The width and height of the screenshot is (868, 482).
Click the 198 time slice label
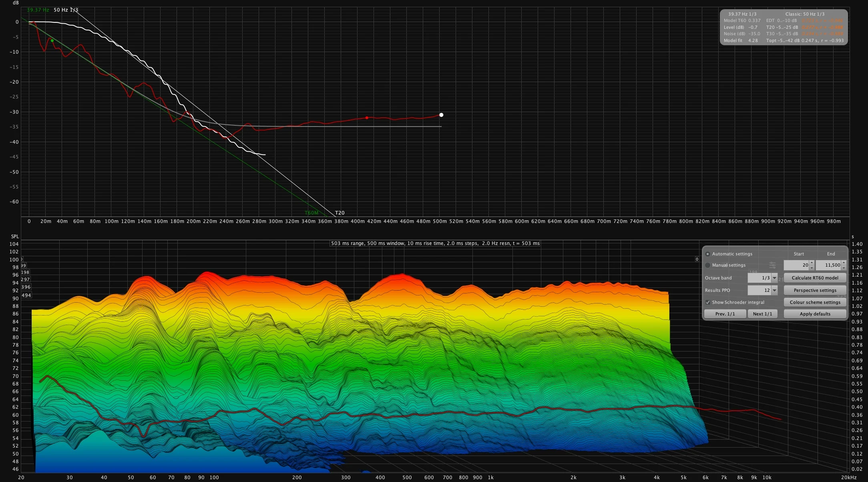click(x=25, y=272)
